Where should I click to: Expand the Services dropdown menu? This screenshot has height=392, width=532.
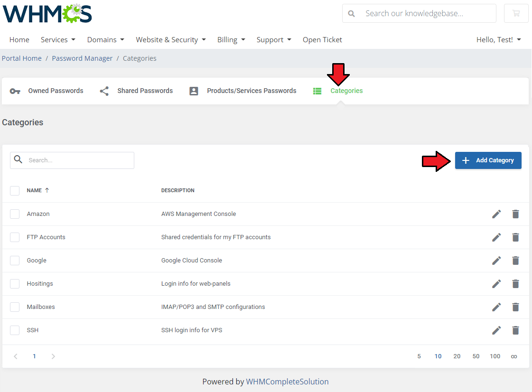click(58, 40)
